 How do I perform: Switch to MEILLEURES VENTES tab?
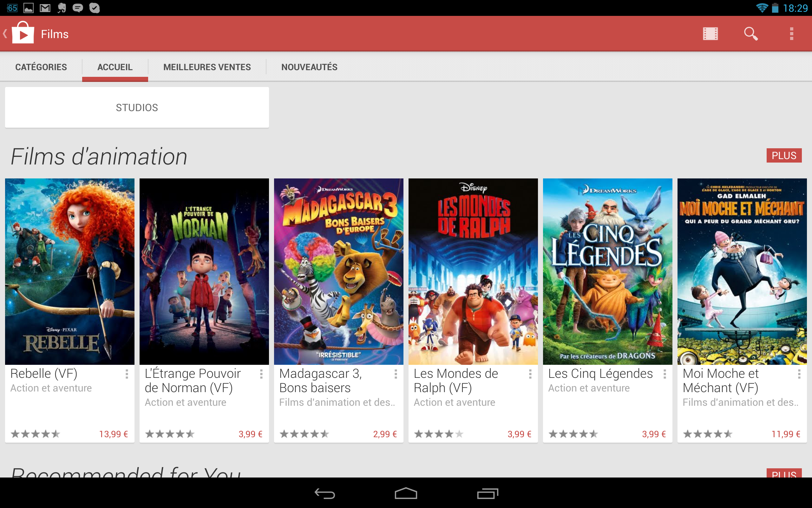[207, 67]
